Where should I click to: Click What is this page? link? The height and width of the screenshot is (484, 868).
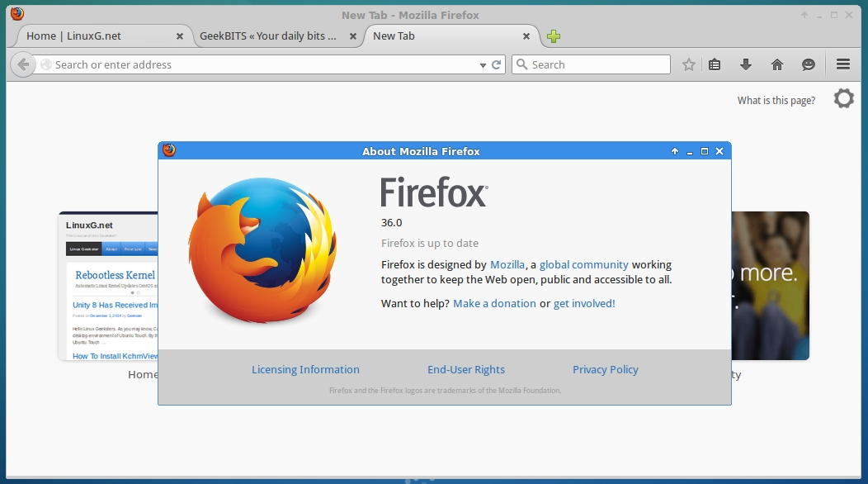776,100
